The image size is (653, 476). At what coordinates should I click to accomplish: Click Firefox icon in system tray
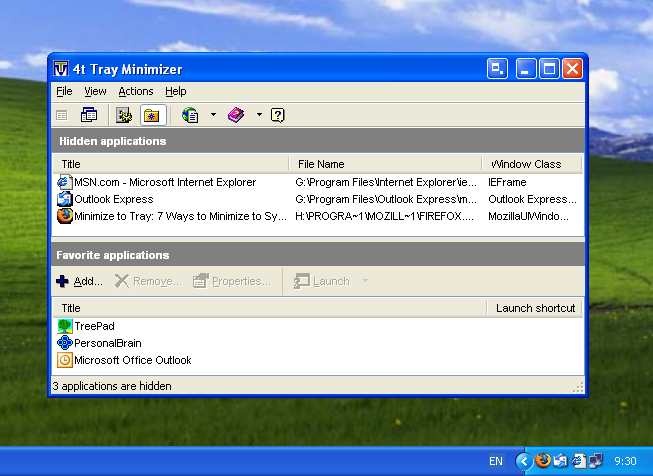point(543,461)
